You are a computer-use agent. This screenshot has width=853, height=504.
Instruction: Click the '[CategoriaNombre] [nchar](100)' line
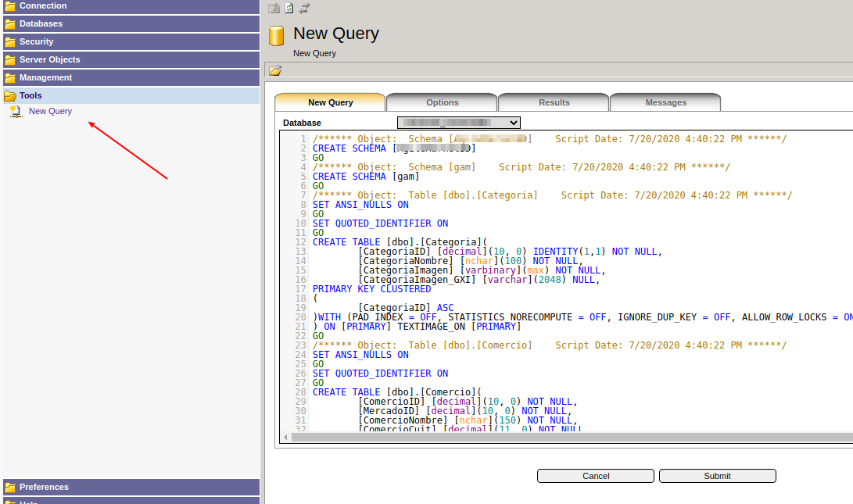click(x=471, y=261)
